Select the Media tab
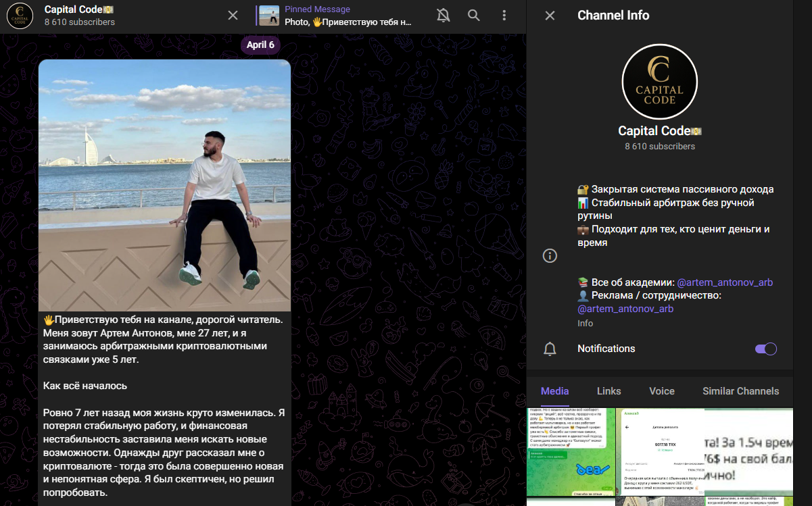Viewport: 812px width, 506px height. [x=554, y=391]
